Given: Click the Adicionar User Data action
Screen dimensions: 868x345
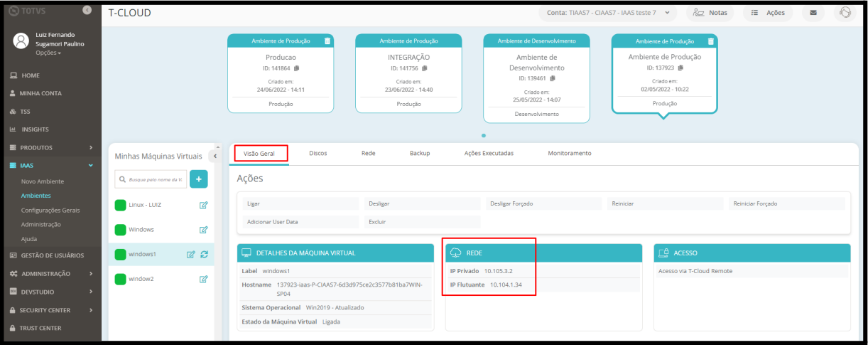Looking at the screenshot, I should coord(300,222).
